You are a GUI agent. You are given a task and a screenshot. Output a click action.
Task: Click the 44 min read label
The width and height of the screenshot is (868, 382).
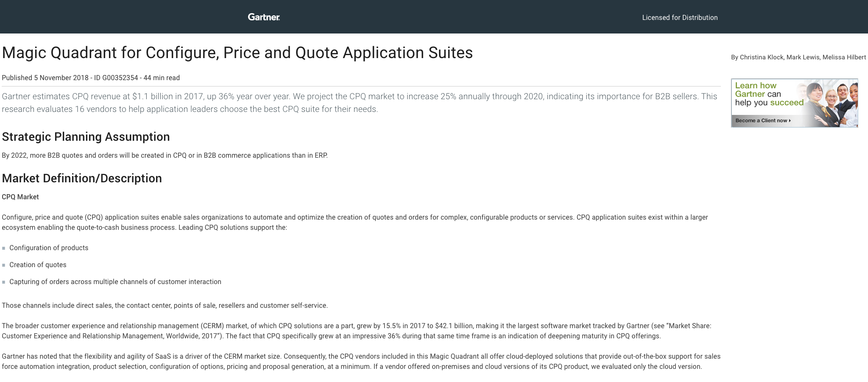tap(162, 78)
